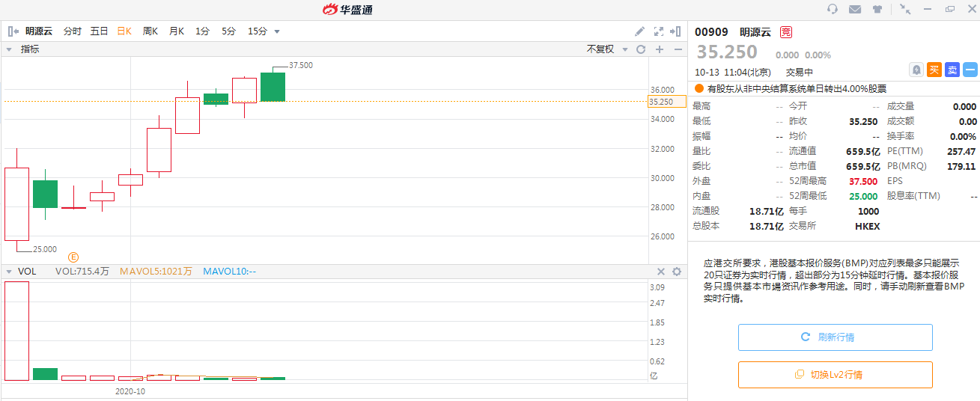Switch to the 5分 minute chart
The image size is (980, 401).
[x=228, y=31]
